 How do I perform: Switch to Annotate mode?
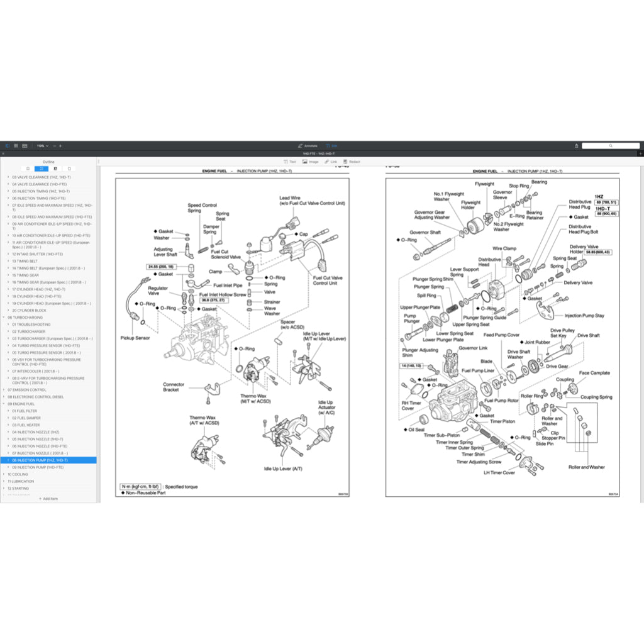pos(308,145)
